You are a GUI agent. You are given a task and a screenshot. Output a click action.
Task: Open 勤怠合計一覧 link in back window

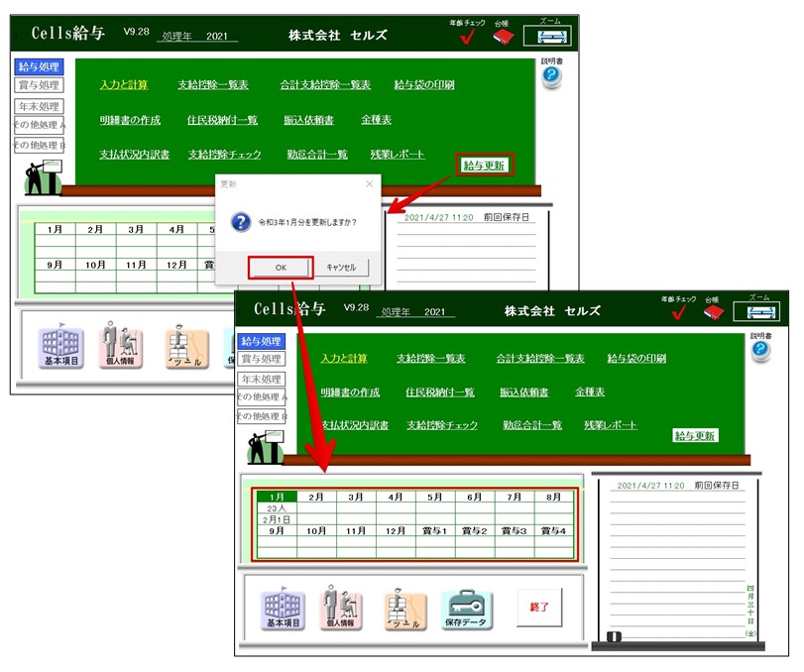317,155
